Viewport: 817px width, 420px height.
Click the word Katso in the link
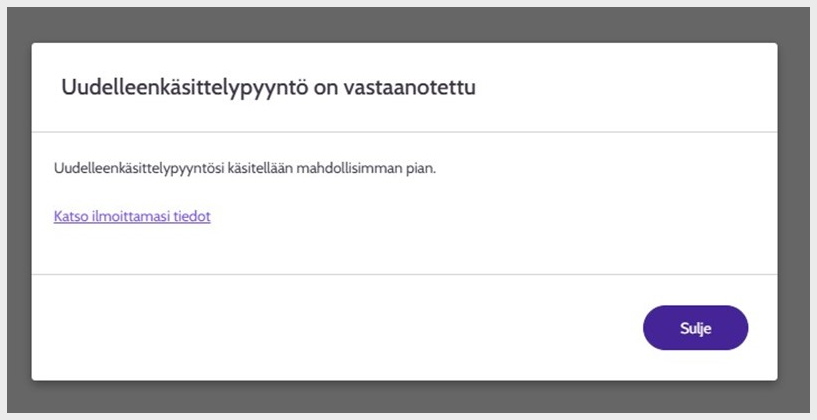(x=71, y=215)
